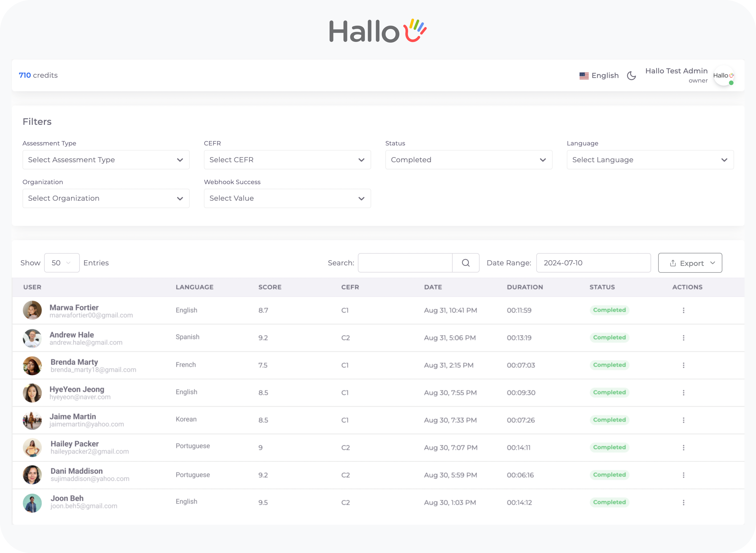Screen dimensions: 756x553
Task: Expand the Webhook Success value dropdown
Action: click(x=287, y=198)
